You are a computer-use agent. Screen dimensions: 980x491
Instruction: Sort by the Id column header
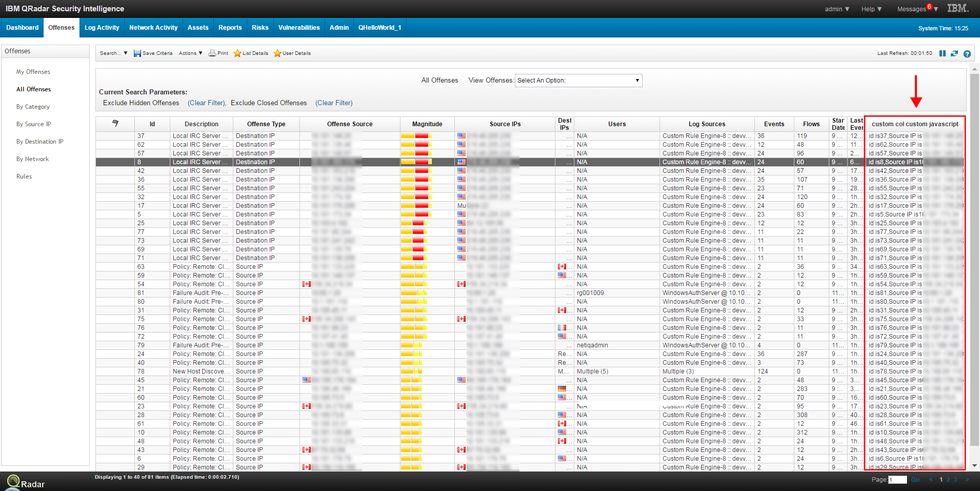point(152,124)
